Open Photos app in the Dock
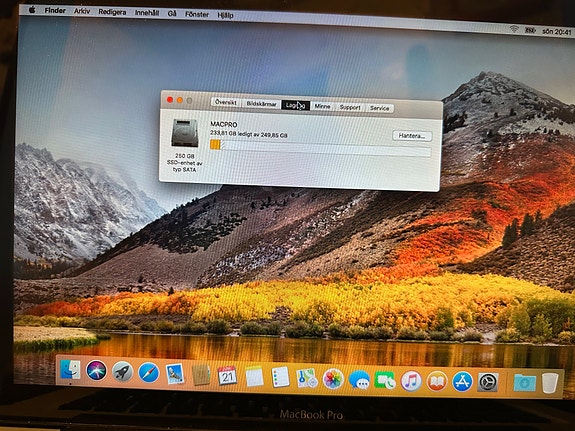The image size is (575, 431). pyautogui.click(x=333, y=379)
